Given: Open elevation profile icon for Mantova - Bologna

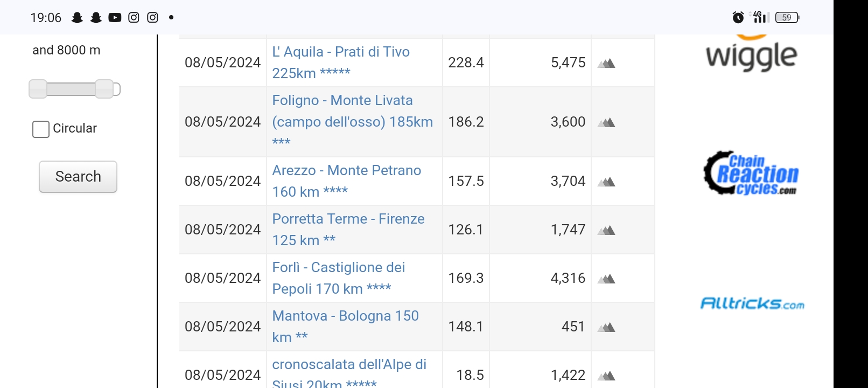Looking at the screenshot, I should [x=606, y=327].
